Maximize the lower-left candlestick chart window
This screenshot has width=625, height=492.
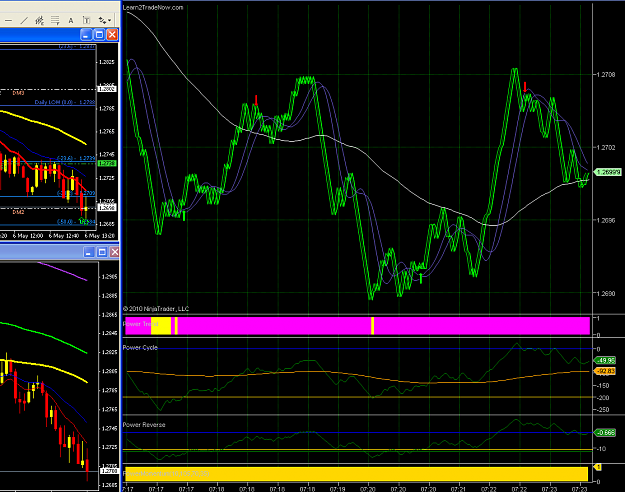click(102, 252)
